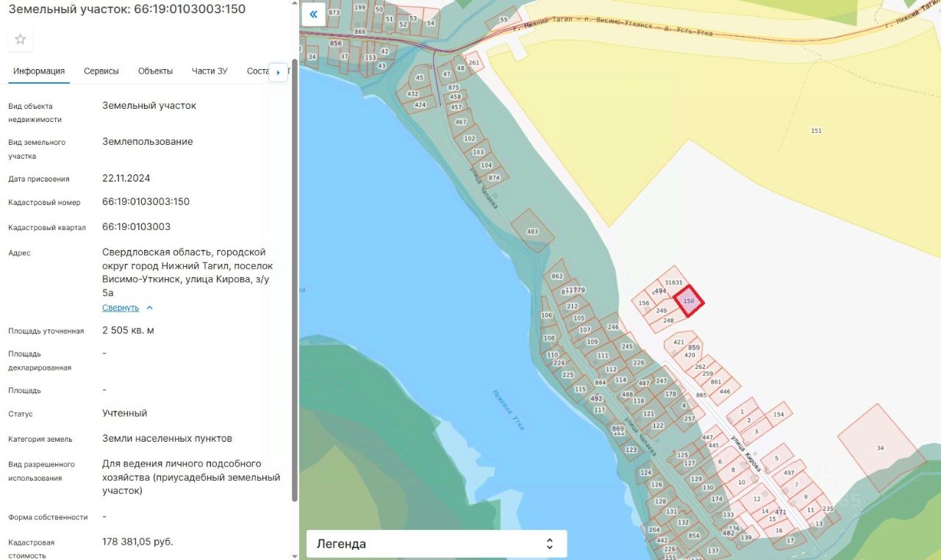Select the Части ЗУ tab
The width and height of the screenshot is (941, 560).
click(210, 71)
